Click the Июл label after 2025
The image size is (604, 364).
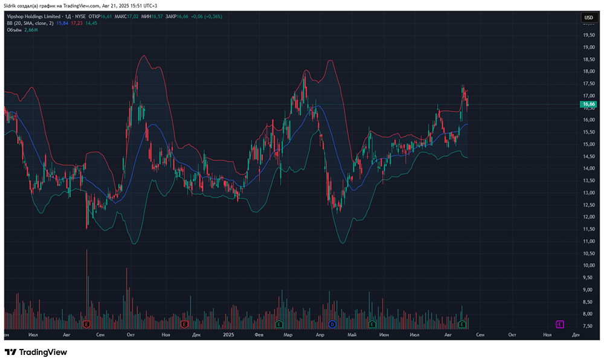point(414,335)
